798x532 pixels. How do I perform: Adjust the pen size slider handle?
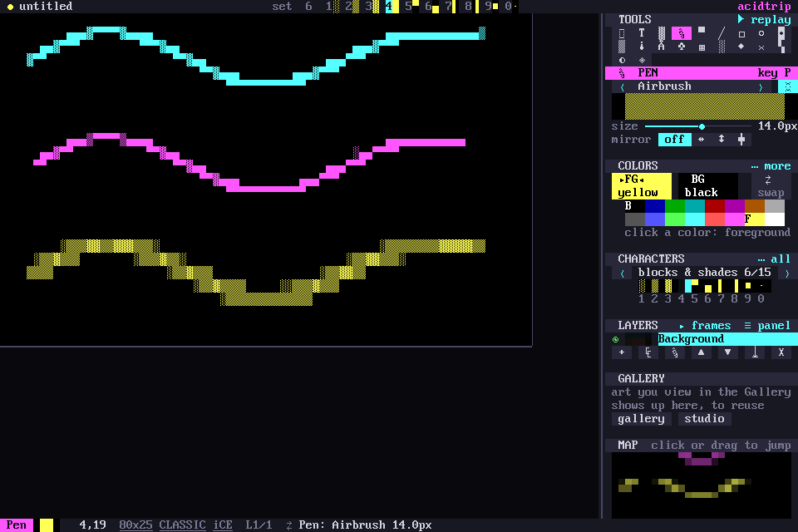pos(702,126)
